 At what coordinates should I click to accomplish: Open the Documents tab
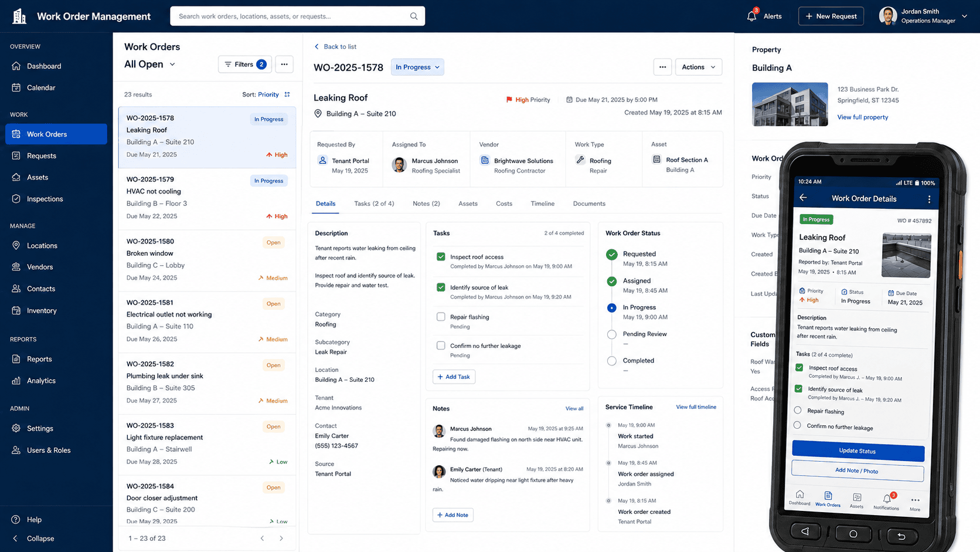click(x=589, y=204)
